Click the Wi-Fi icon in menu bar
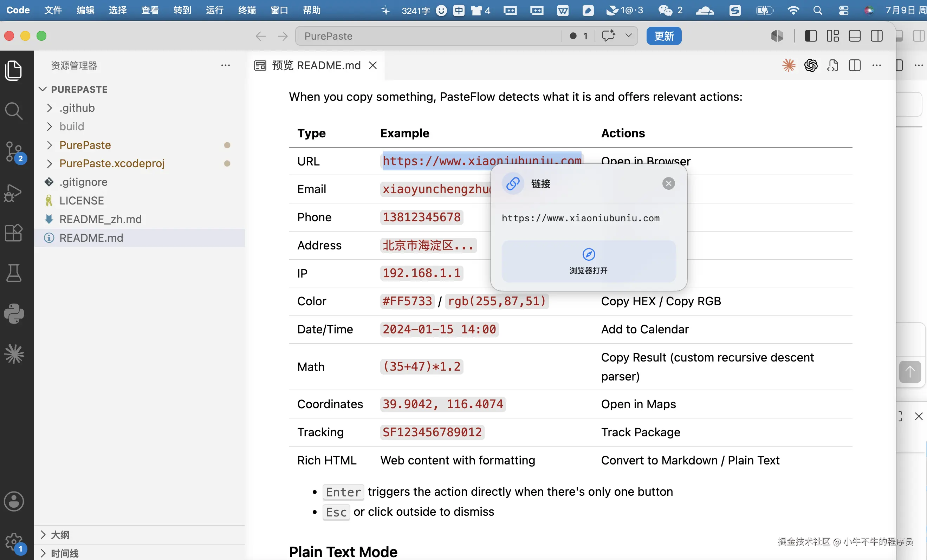This screenshot has width=927, height=560. click(793, 10)
